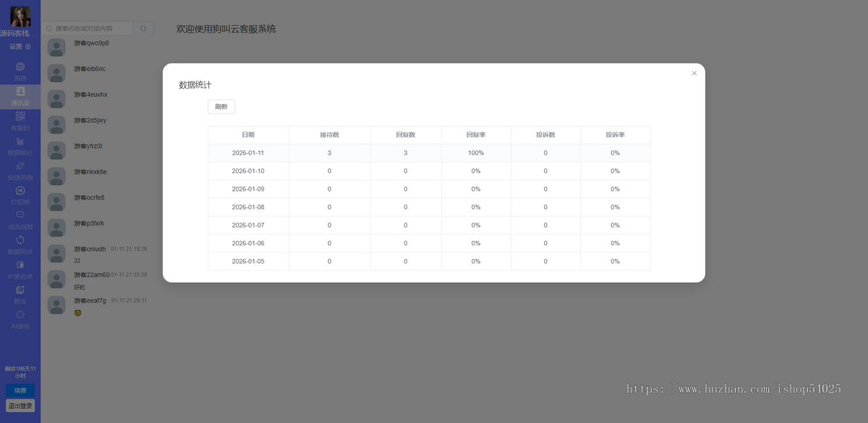Click the user profile avatar photo

(x=20, y=16)
